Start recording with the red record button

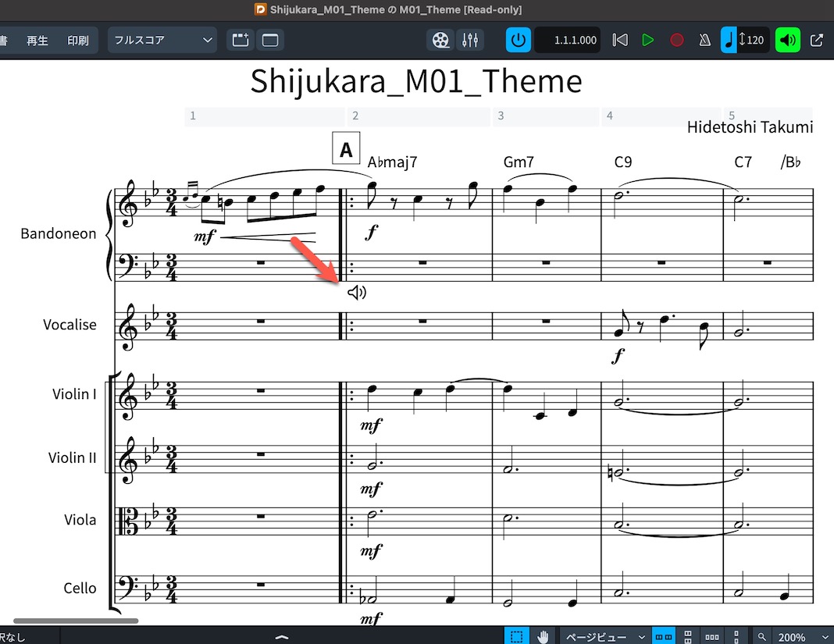[676, 40]
